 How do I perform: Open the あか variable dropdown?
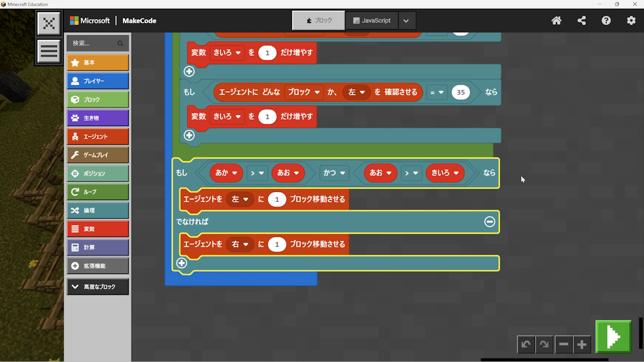click(x=226, y=173)
